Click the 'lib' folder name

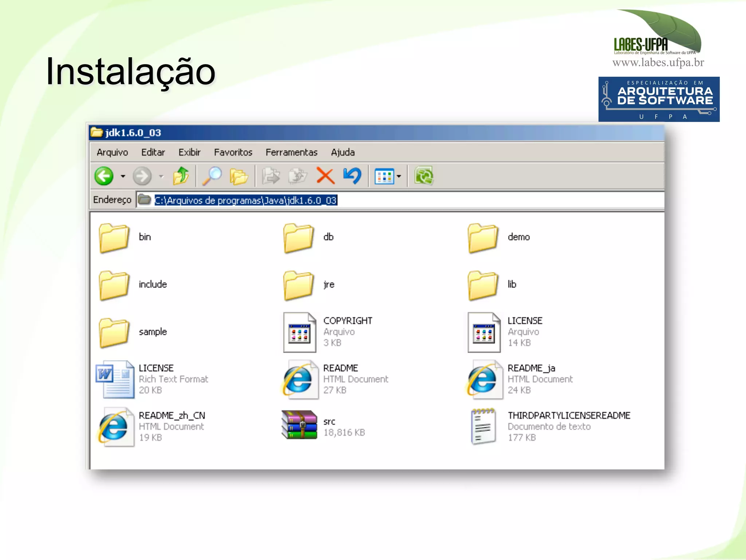[x=512, y=284]
